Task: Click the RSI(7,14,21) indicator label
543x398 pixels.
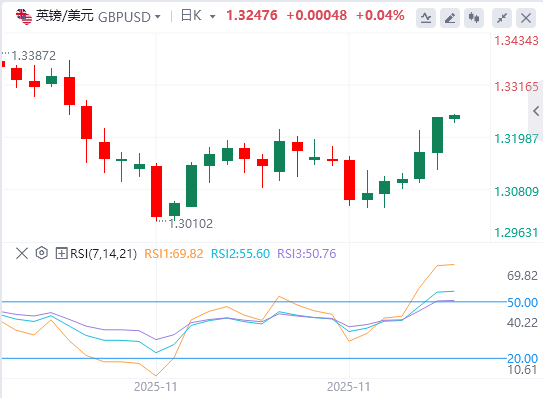Action: 103,254
